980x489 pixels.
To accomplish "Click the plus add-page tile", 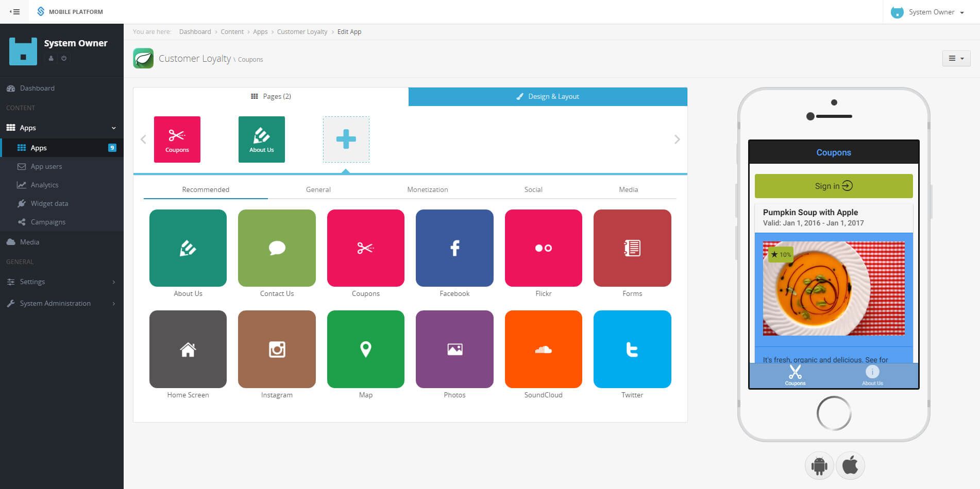I will [x=346, y=139].
